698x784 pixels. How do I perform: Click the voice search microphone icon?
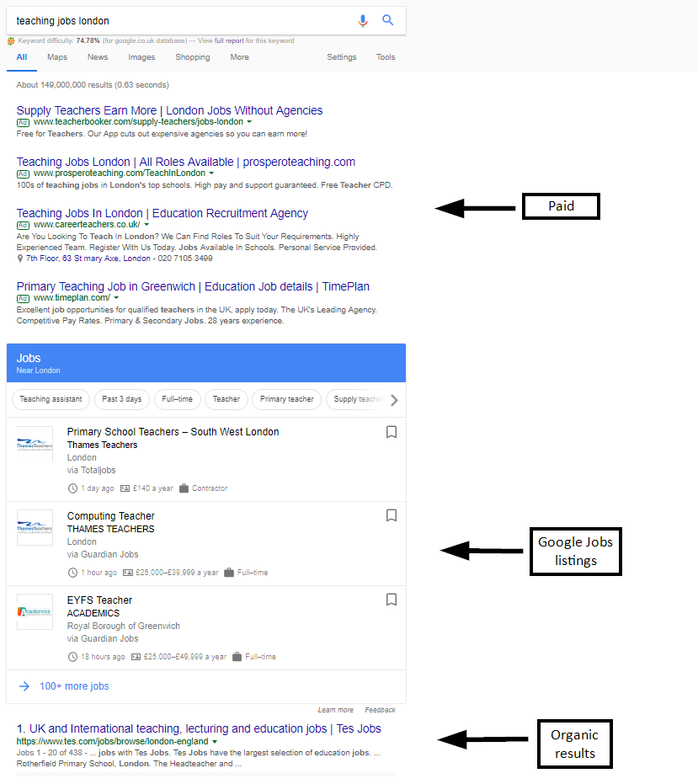tap(363, 20)
